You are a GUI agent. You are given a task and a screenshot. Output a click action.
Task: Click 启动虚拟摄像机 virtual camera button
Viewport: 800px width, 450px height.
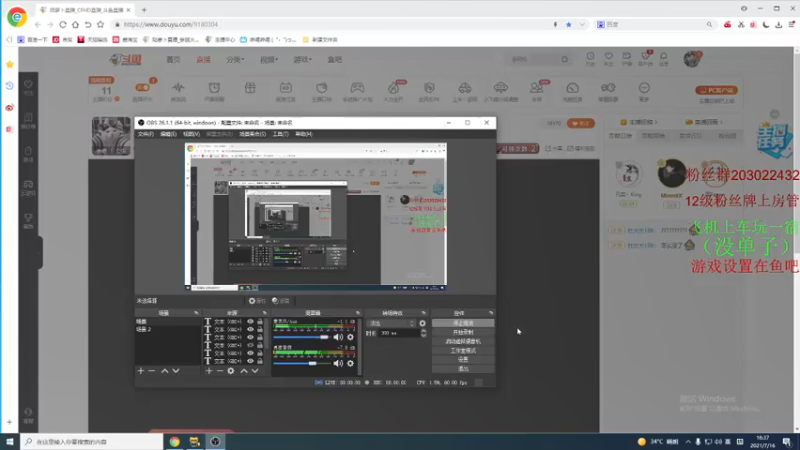(x=463, y=341)
